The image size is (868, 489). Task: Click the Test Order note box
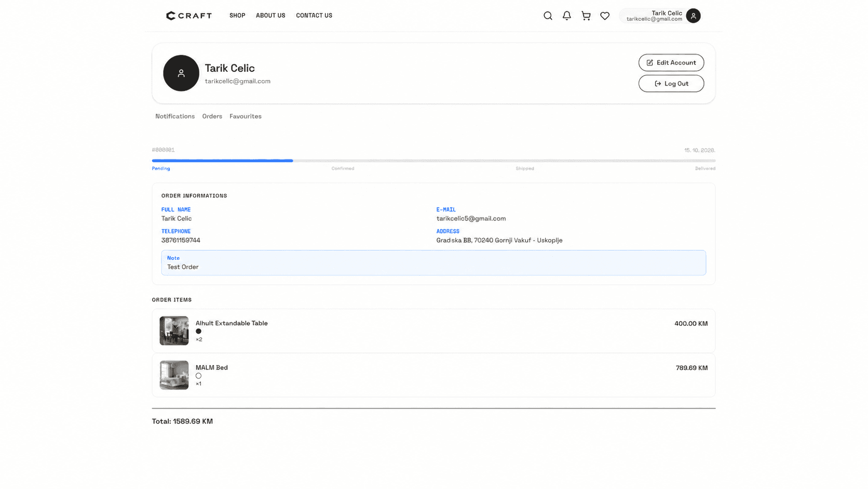pos(433,263)
